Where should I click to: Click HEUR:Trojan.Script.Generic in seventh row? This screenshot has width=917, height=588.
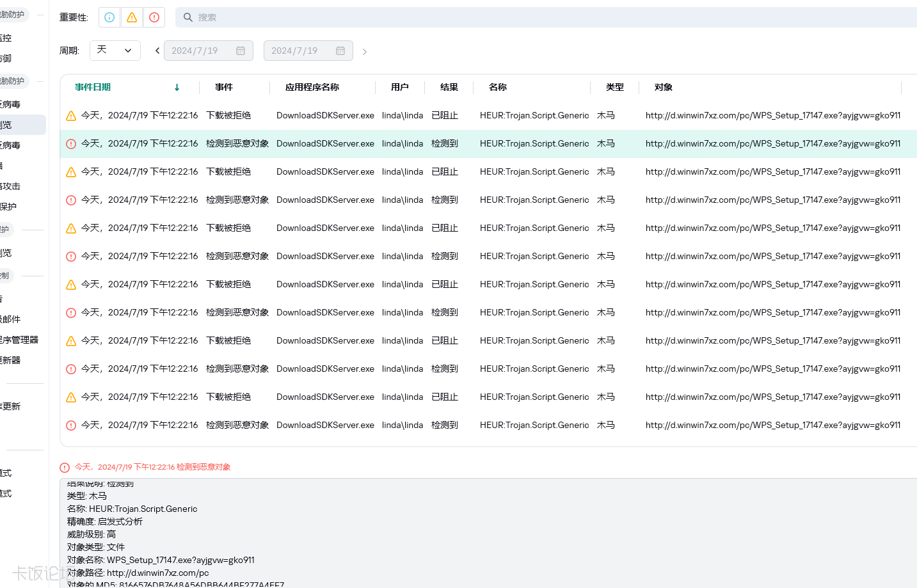click(534, 284)
